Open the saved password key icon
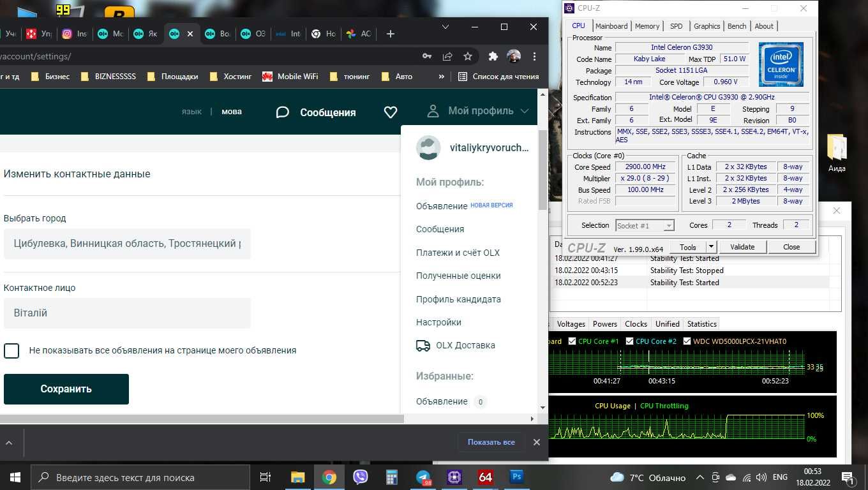The image size is (868, 490). 427,56
